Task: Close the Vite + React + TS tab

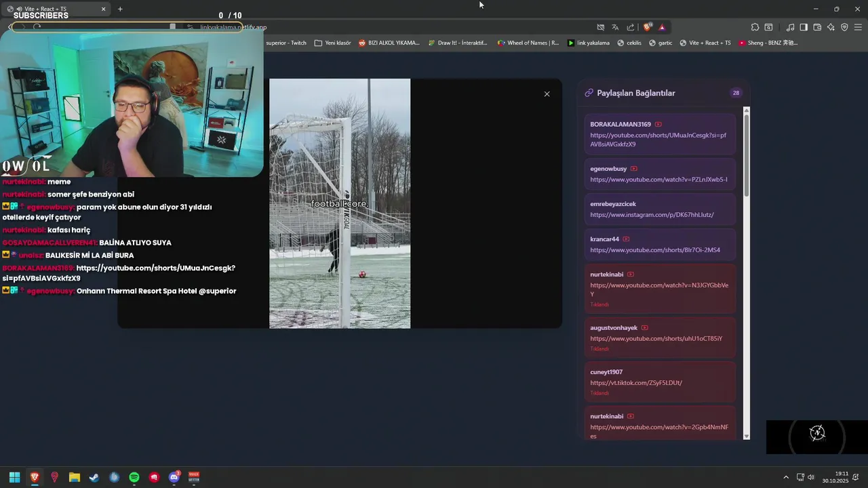Action: [x=103, y=9]
